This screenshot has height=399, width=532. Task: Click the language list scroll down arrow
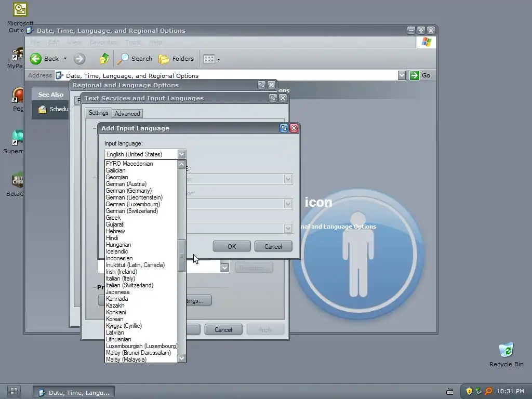(181, 358)
